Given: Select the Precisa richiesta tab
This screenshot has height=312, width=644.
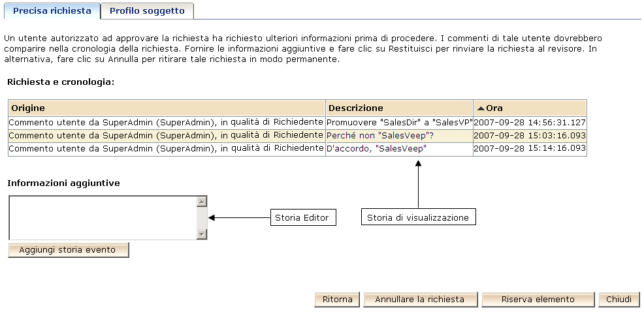Looking at the screenshot, I should coord(52,11).
